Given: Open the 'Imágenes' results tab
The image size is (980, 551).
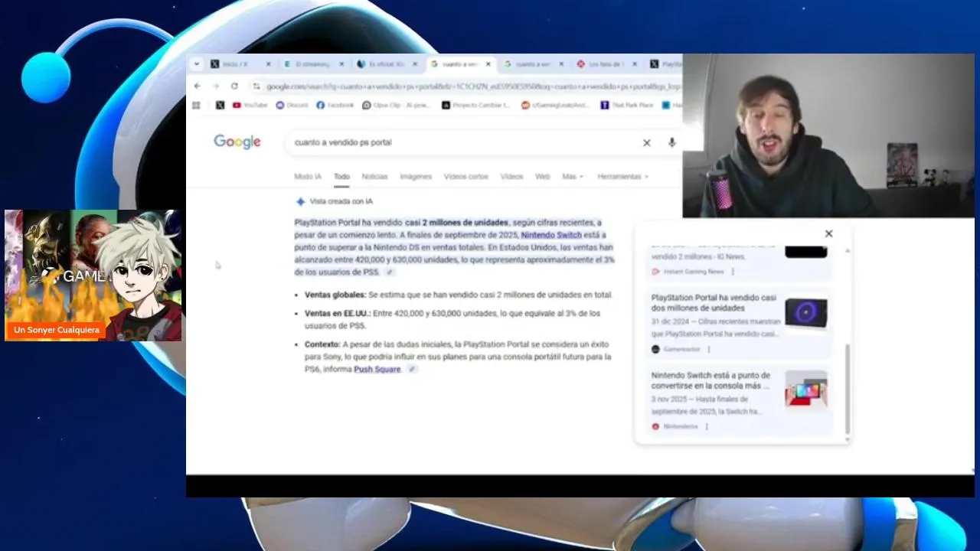Looking at the screenshot, I should [x=416, y=177].
